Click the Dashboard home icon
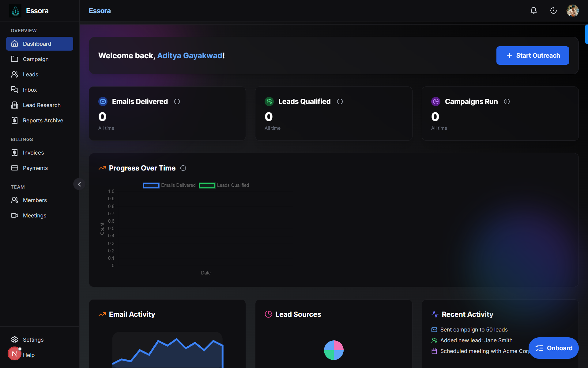The image size is (588, 368). coord(14,44)
